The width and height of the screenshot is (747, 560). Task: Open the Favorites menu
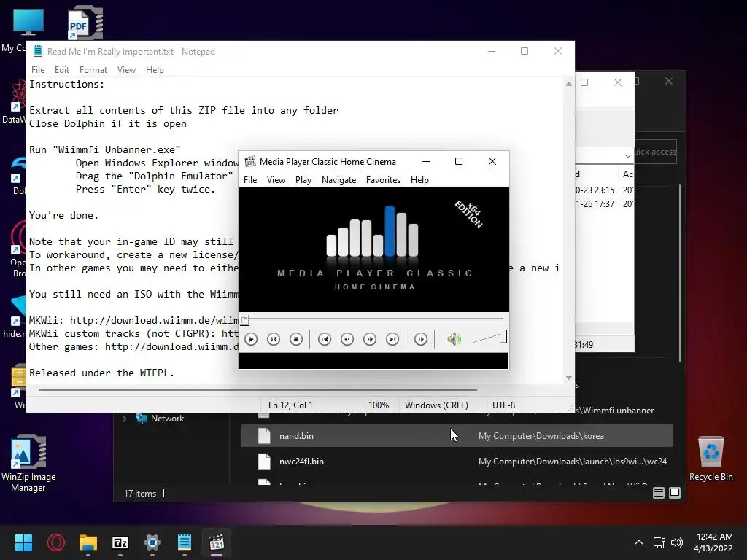click(x=383, y=180)
